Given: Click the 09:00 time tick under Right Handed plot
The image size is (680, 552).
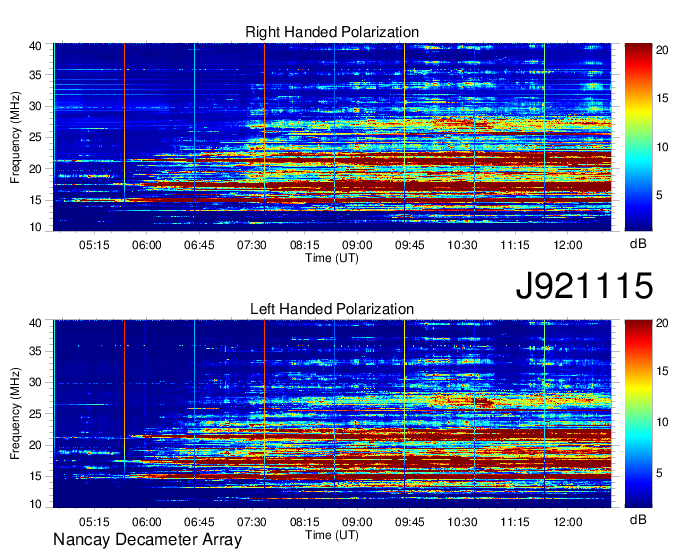Looking at the screenshot, I should (x=357, y=245).
